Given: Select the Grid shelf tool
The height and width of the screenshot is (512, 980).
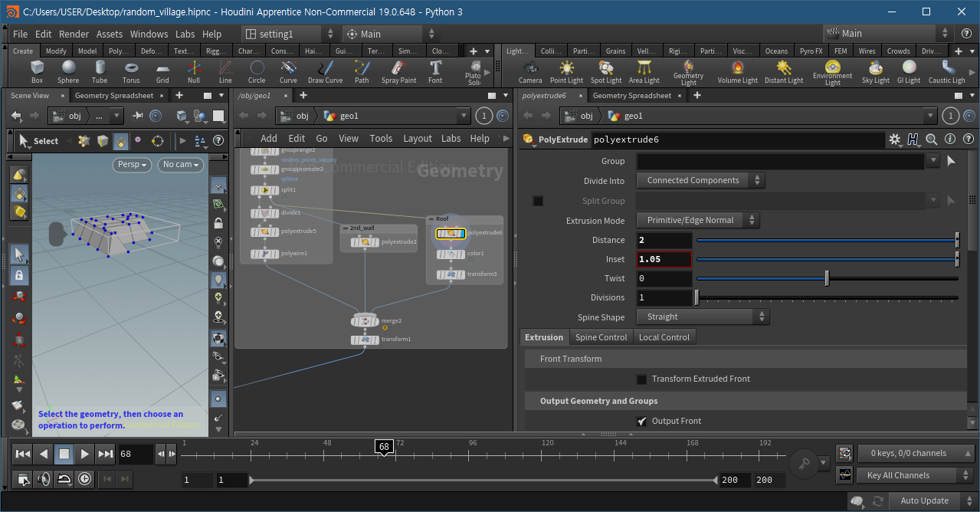Looking at the screenshot, I should point(162,71).
